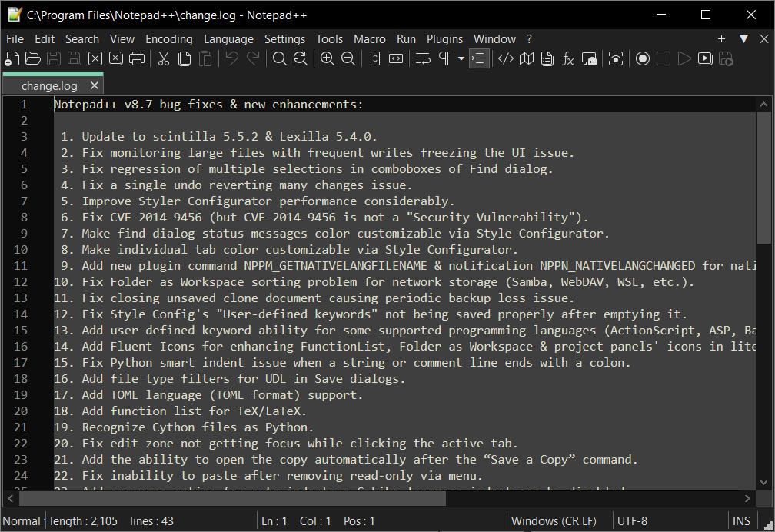Close the change.log tab
This screenshot has height=532, width=775.
point(94,86)
